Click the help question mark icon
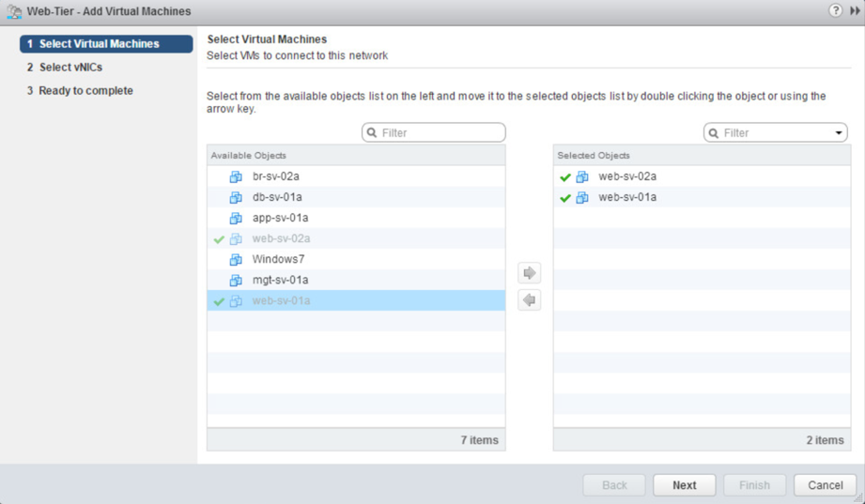Viewport: 865px width, 504px height. 835,10
